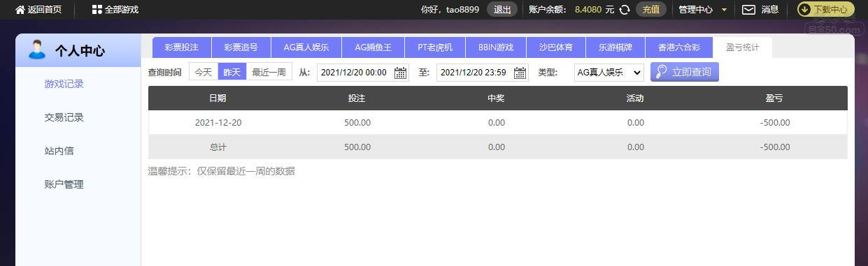Click the 个人中心 user avatar icon
This screenshot has width=868, height=266.
point(37,50)
